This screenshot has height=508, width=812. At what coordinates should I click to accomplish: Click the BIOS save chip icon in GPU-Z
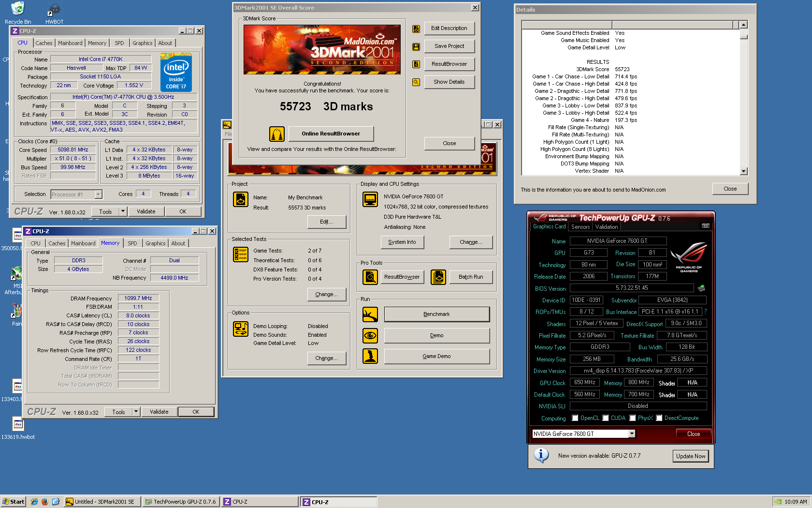(x=701, y=288)
